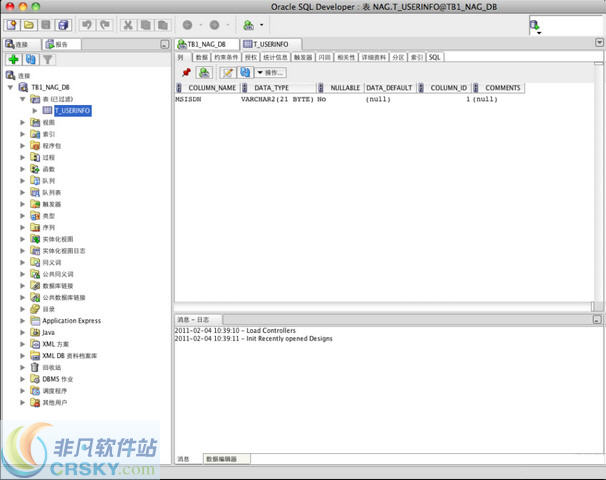Screen dimensions: 606x480
Task: Select the VARCHAR2(21 BYTE) data type cell
Action: pos(277,99)
